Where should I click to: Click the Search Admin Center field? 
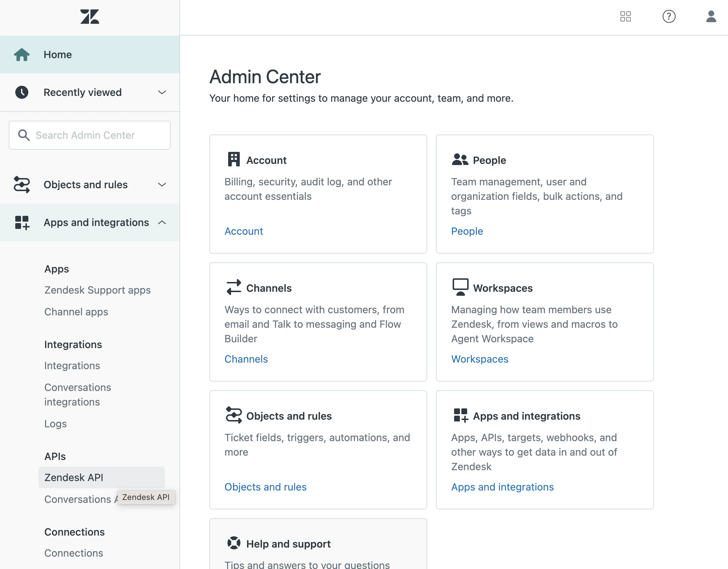[x=89, y=135]
